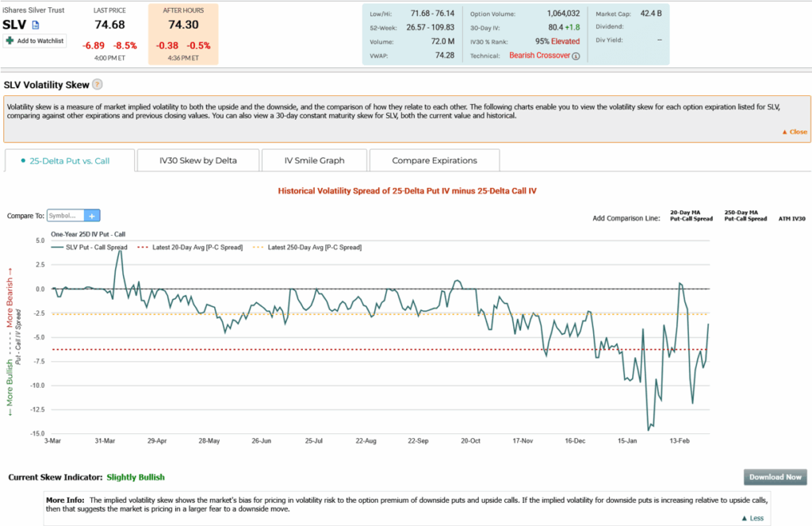Select the Compare Expirations tab

coord(435,160)
